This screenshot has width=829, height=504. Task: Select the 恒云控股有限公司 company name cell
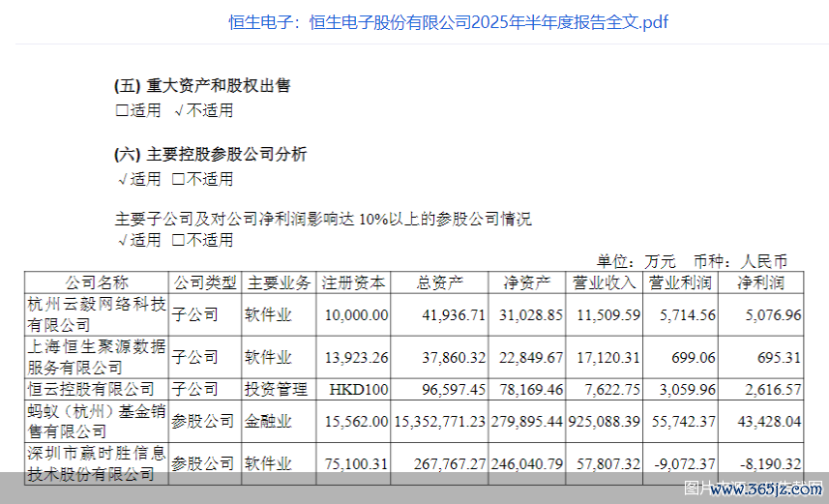click(97, 389)
